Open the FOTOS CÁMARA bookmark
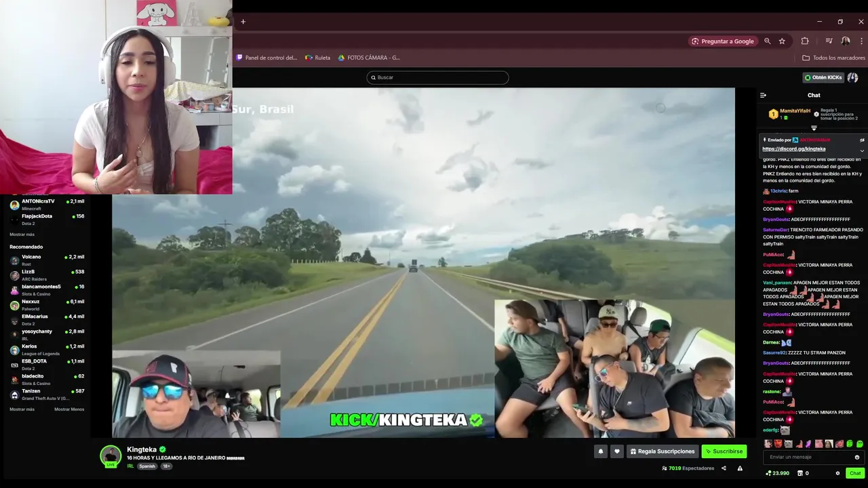The height and width of the screenshot is (488, 868). point(370,58)
